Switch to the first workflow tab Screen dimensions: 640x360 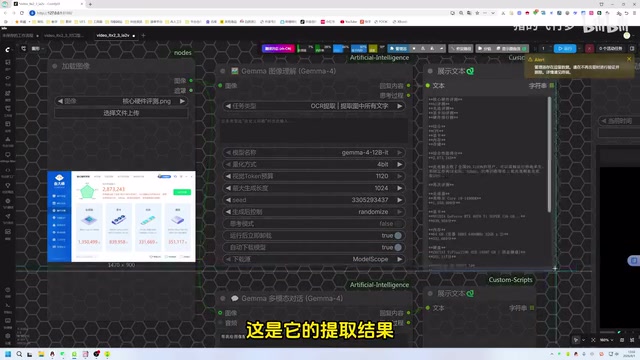click(x=20, y=36)
